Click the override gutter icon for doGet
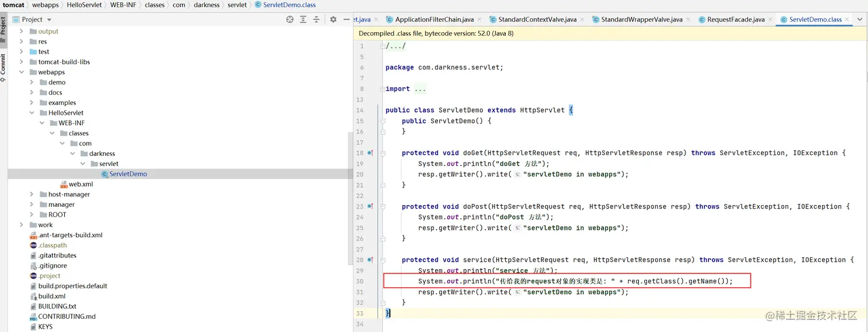Viewport: 868px width, 332px height. coord(370,153)
